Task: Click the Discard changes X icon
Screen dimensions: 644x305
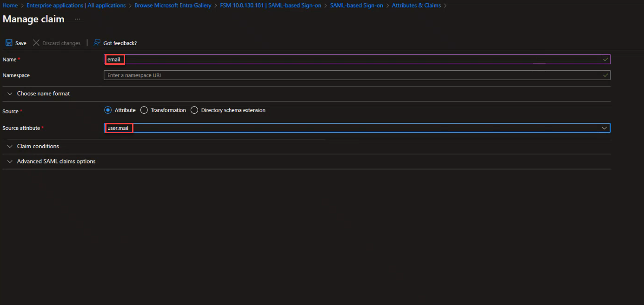Action: point(36,43)
